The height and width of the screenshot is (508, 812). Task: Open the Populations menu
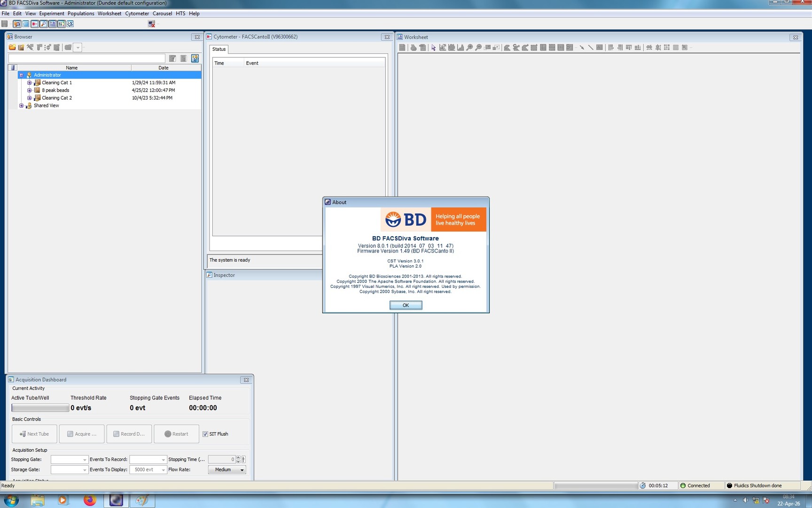(81, 14)
